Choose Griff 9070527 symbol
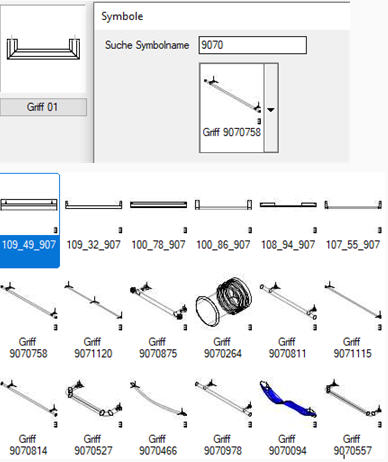The width and height of the screenshot is (388, 462). point(93,417)
